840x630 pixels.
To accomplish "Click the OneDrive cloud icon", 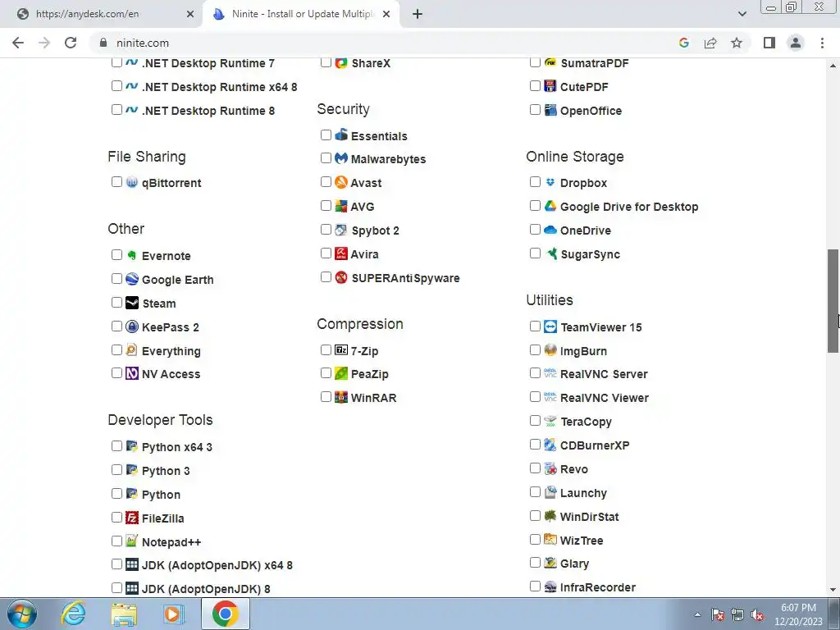I will pyautogui.click(x=550, y=230).
